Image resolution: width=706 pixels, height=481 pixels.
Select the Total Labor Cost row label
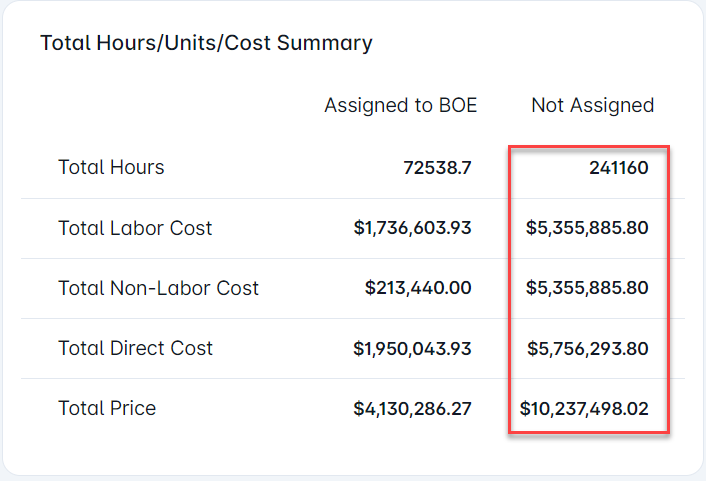[x=135, y=228]
